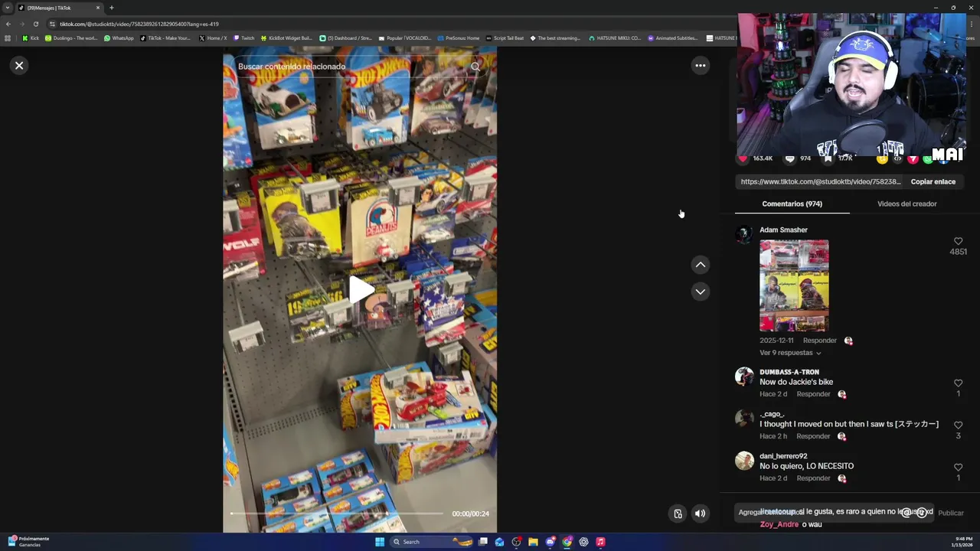This screenshot has width=980, height=551.
Task: Open Adam Smasher's profile name
Action: (783, 230)
